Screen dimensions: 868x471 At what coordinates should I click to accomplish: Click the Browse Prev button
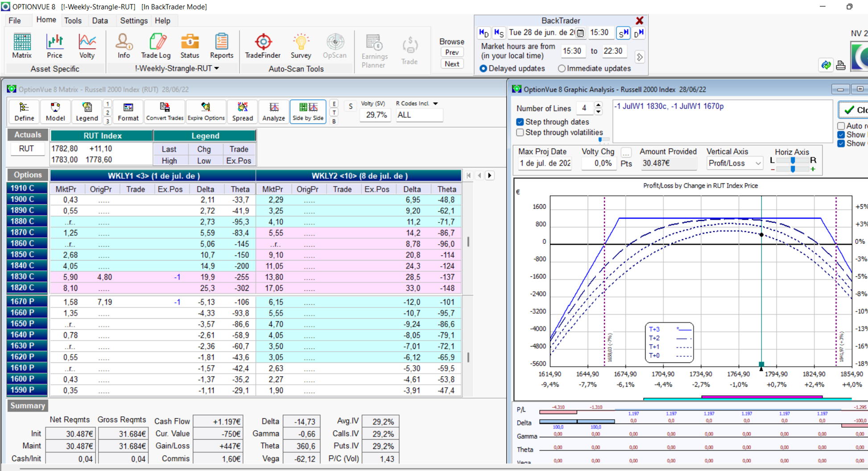(452, 52)
